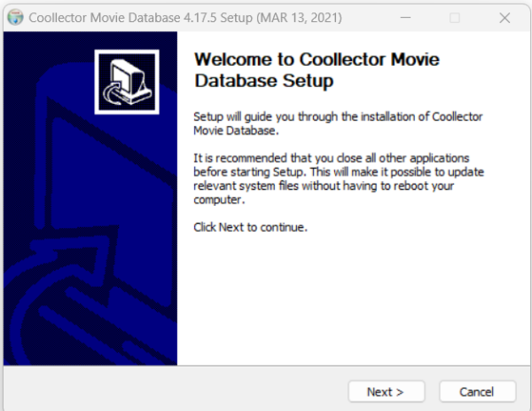532x411 pixels.
Task: Click empty footer area left of Next
Action: point(177,391)
